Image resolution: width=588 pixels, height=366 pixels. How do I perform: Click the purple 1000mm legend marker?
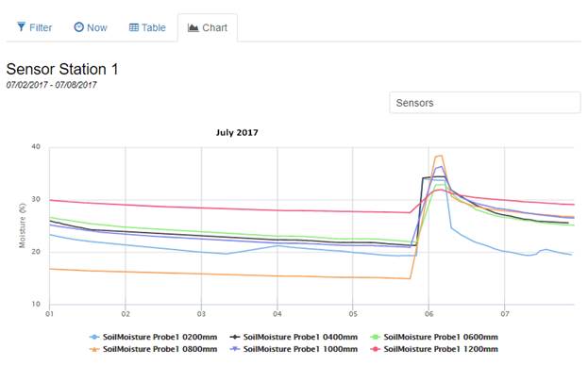(x=235, y=349)
